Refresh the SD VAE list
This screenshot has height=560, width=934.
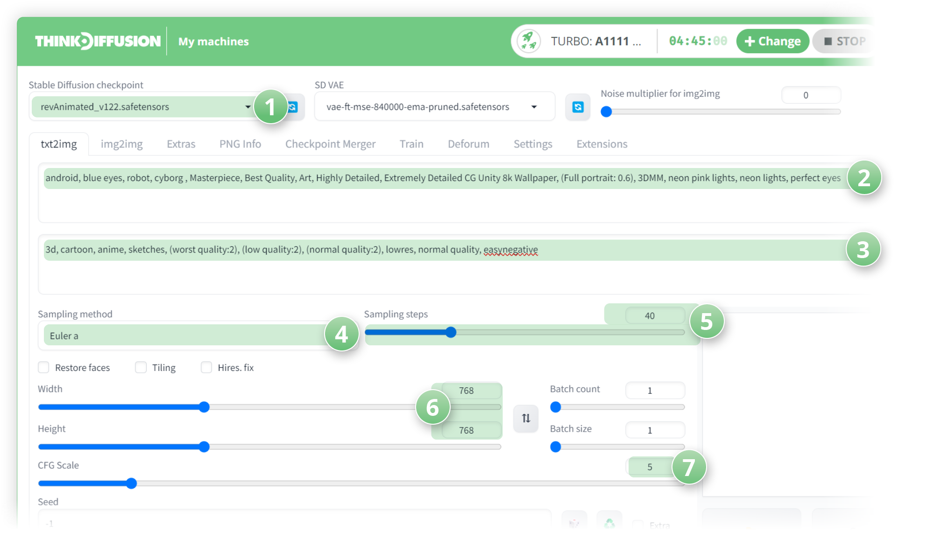point(578,107)
